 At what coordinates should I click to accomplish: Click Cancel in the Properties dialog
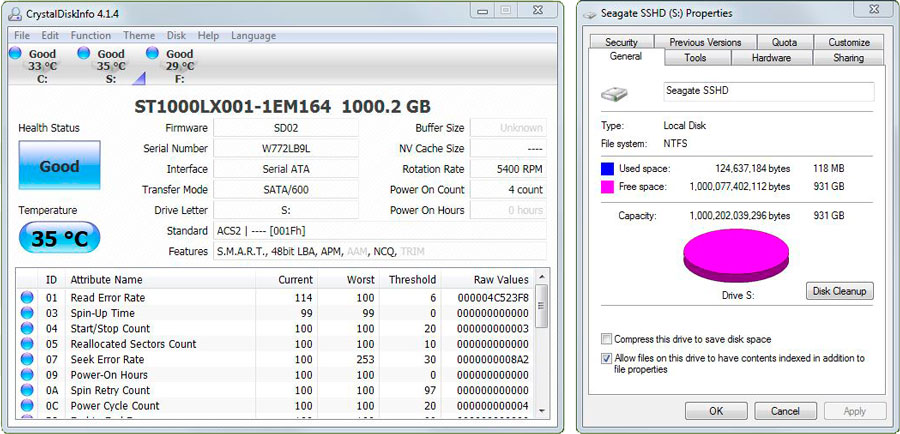tap(785, 411)
